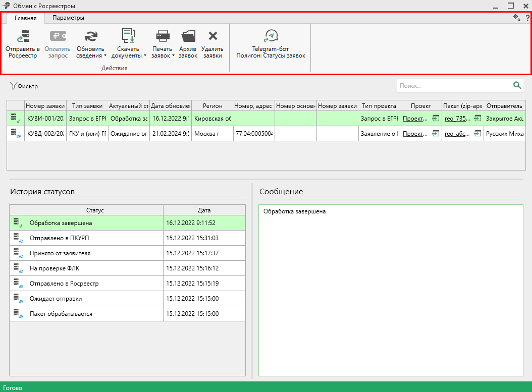Open the help question mark icon

pos(527,18)
